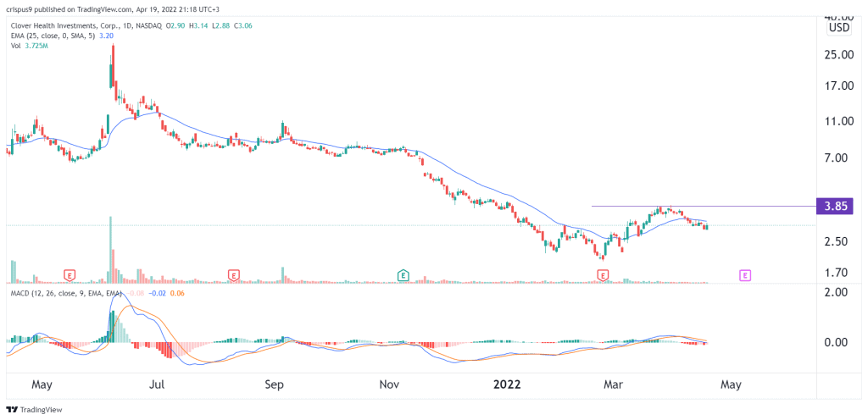This screenshot has height=420, width=868.
Task: Select the EMA 25 indicator legend
Action: [55, 36]
